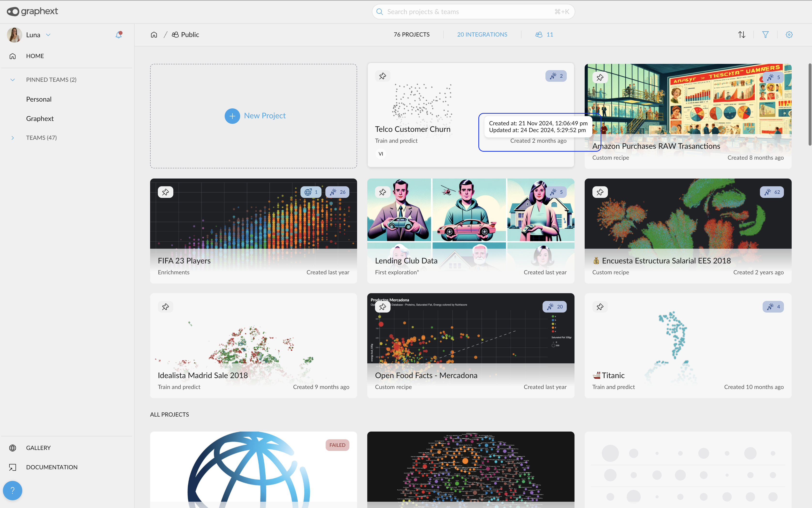Image resolution: width=812 pixels, height=508 pixels.
Task: Open the Telco Customer Churn project title
Action: pyautogui.click(x=413, y=129)
